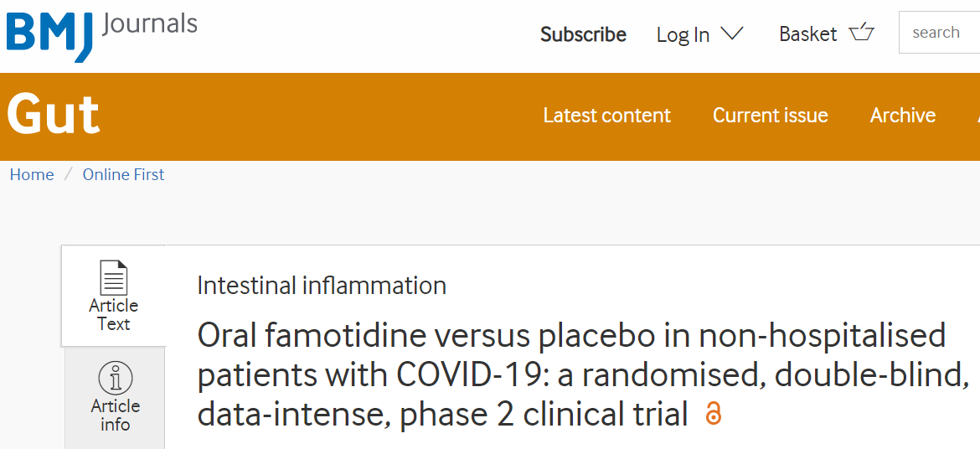Click the orange open access padlock icon
980x449 pixels.
click(713, 414)
